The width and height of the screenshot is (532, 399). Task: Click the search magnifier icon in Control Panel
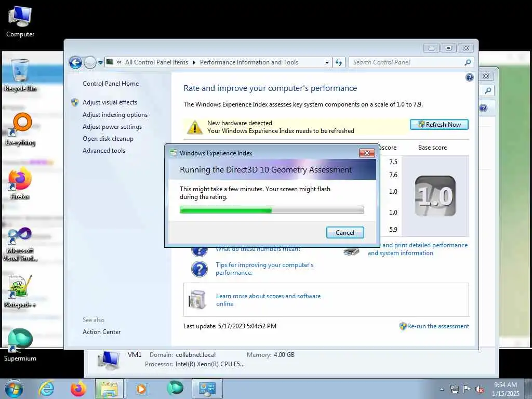click(x=468, y=62)
